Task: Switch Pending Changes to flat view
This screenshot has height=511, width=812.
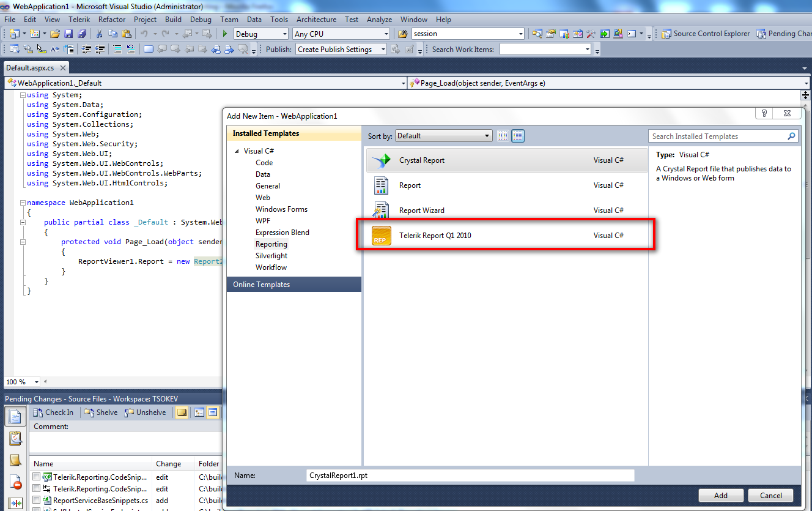Action: pyautogui.click(x=213, y=412)
